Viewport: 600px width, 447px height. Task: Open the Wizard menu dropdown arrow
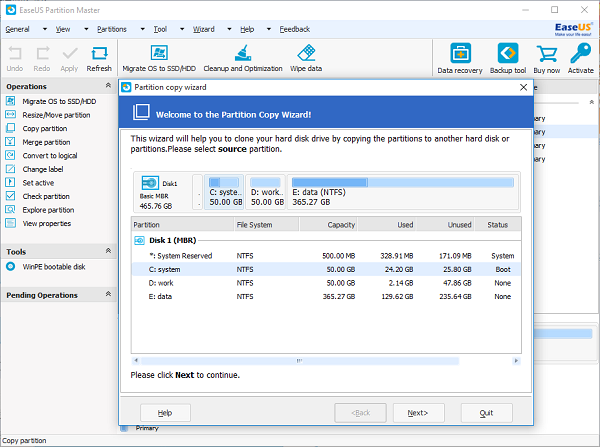point(229,29)
